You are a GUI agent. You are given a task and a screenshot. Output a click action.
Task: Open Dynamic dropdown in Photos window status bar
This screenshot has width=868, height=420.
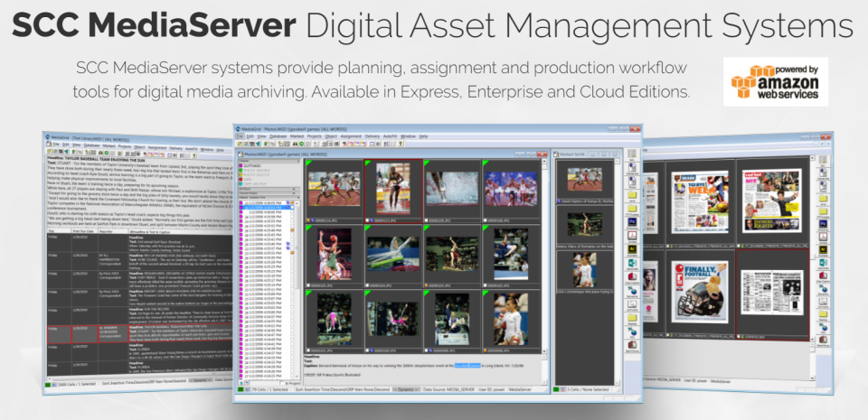point(406,389)
